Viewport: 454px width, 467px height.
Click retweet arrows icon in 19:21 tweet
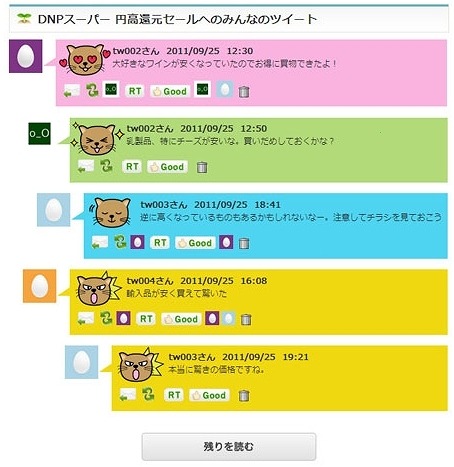click(x=148, y=394)
